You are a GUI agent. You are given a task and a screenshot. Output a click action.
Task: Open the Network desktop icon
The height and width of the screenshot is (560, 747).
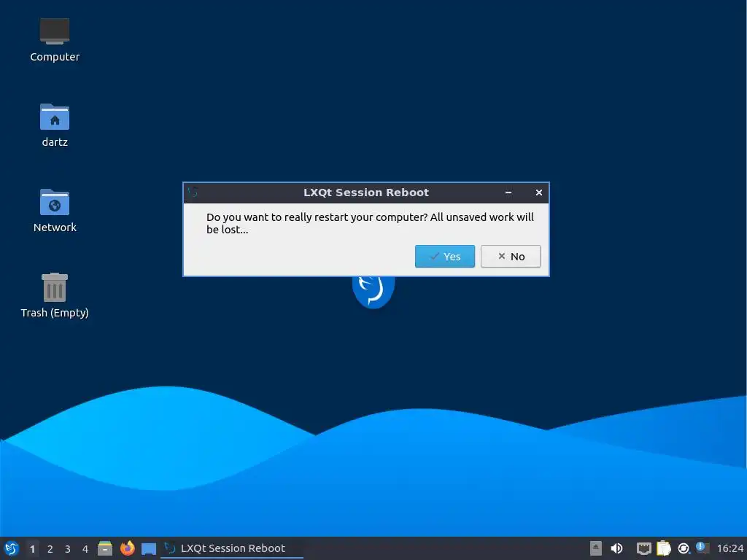(x=54, y=211)
